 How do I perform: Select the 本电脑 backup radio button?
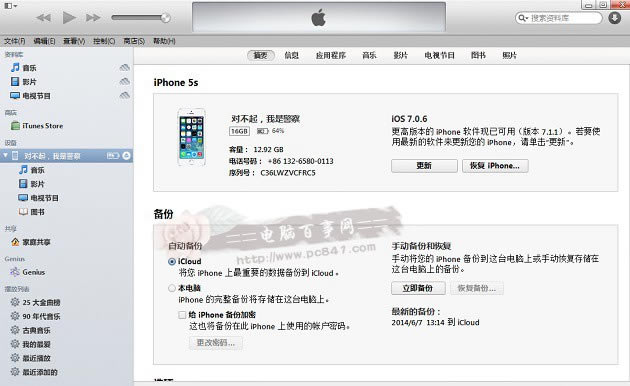coord(172,288)
